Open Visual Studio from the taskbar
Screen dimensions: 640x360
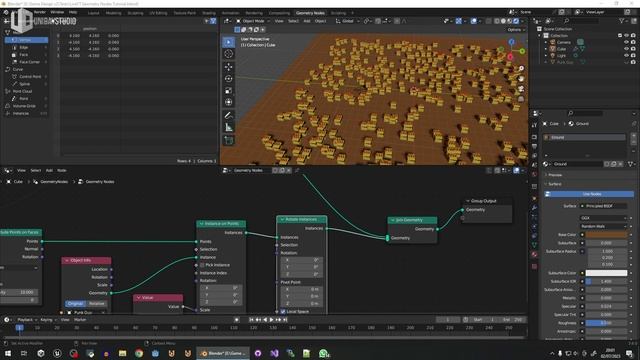pyautogui.click(x=274, y=353)
